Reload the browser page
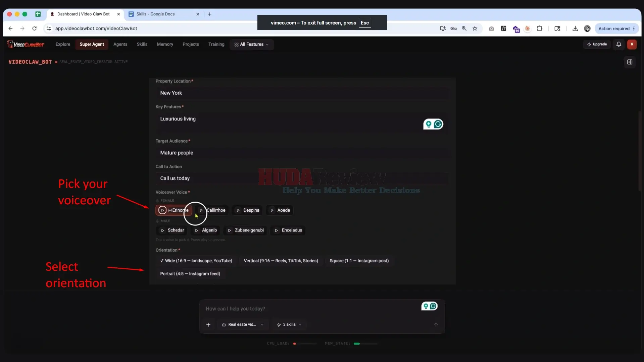This screenshot has width=644, height=362. (34, 29)
